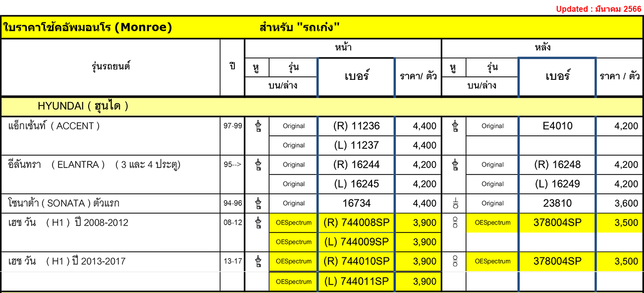
Task: Click SONATA's rear mount type icon
Action: (x=455, y=203)
